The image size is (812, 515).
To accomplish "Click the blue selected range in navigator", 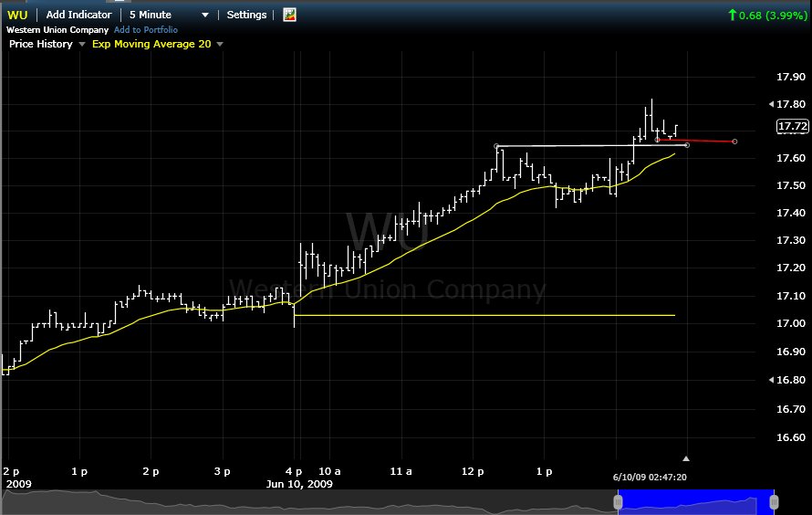I will point(695,501).
